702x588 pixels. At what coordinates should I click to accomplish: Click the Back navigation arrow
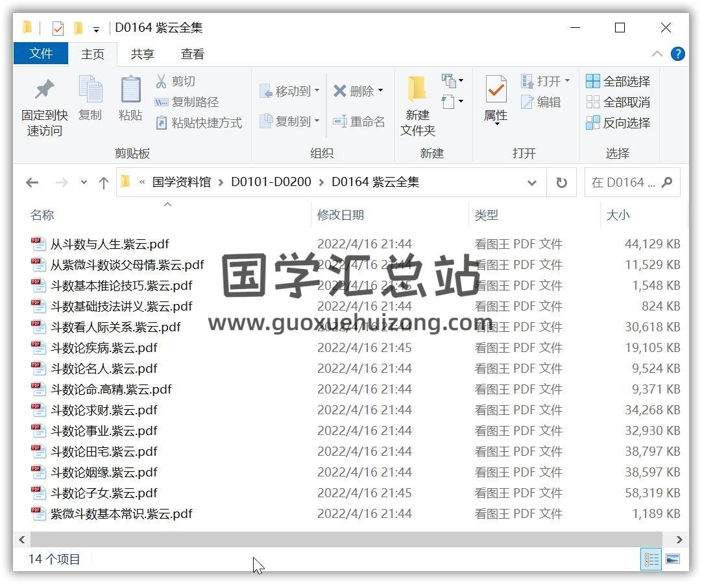click(32, 182)
